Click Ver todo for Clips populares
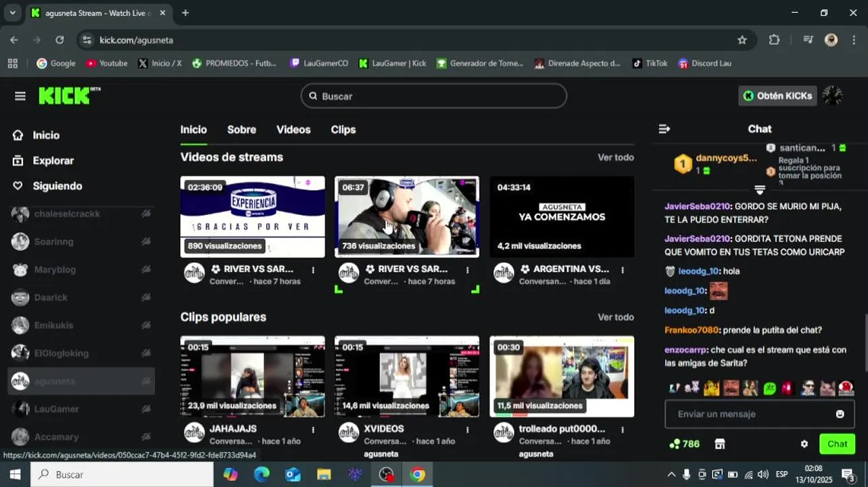Viewport: 868px width, 487px height. 616,317
